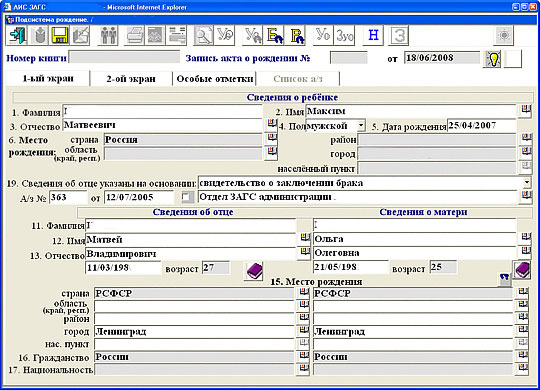Click the birth record number field

[349, 58]
